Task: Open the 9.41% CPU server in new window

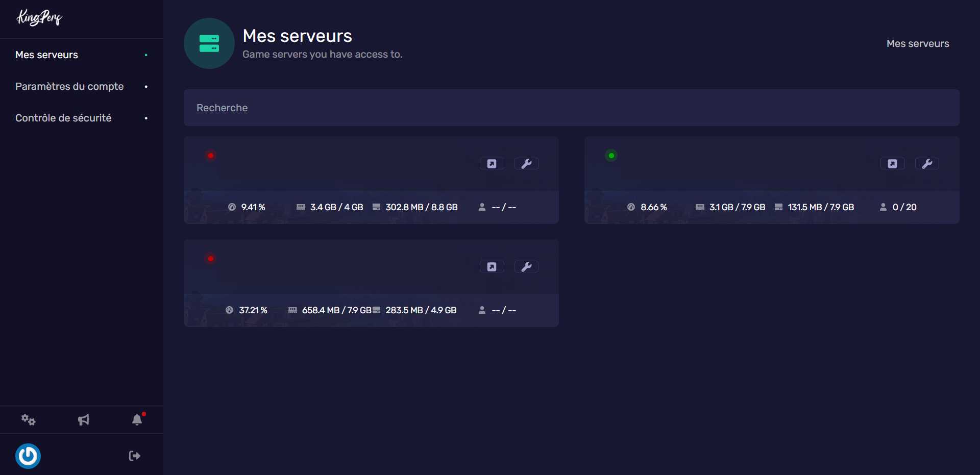Action: [x=492, y=164]
